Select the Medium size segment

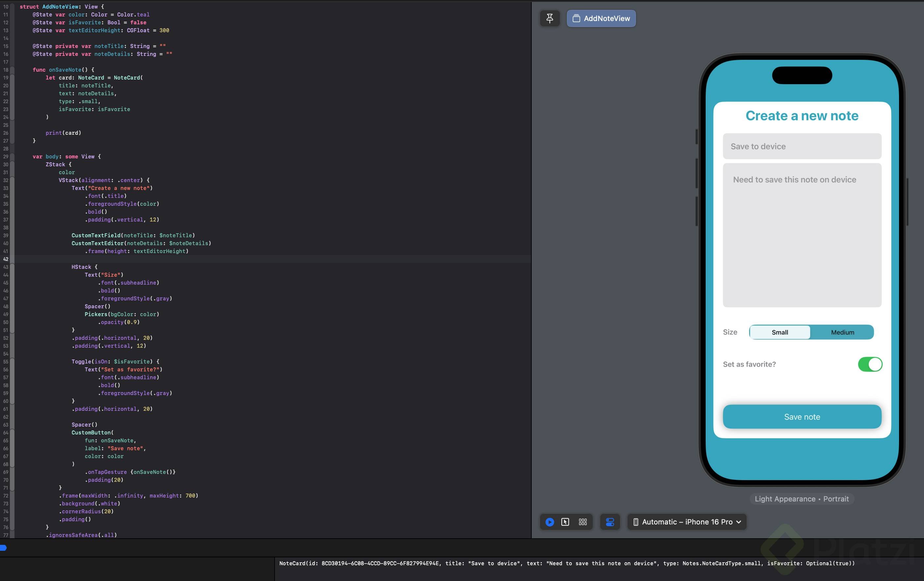[842, 333]
